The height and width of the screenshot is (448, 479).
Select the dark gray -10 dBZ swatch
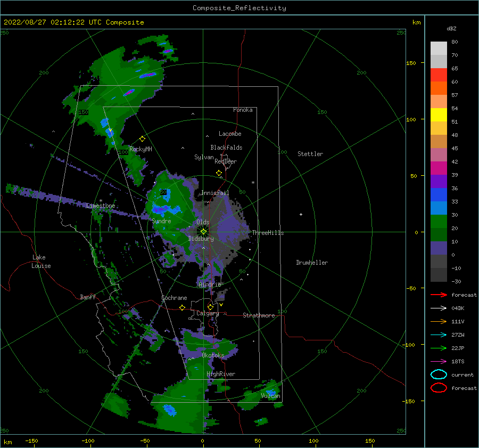[439, 275]
